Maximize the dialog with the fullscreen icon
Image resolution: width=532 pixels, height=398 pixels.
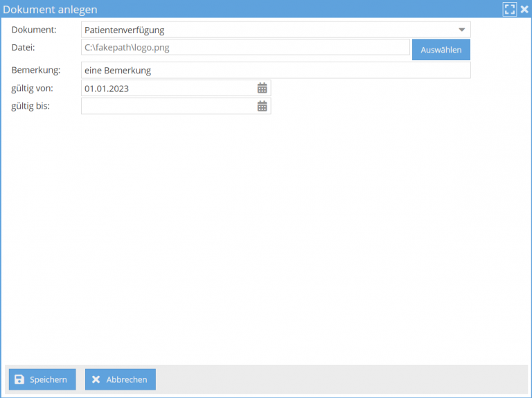510,10
